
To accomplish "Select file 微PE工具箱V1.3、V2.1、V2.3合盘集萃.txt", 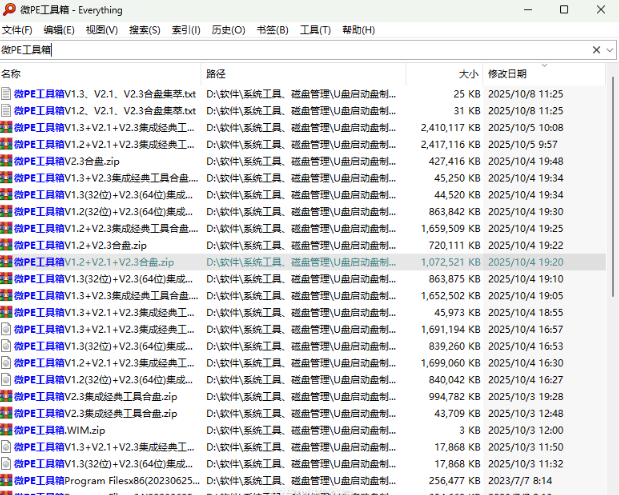I will tap(105, 94).
